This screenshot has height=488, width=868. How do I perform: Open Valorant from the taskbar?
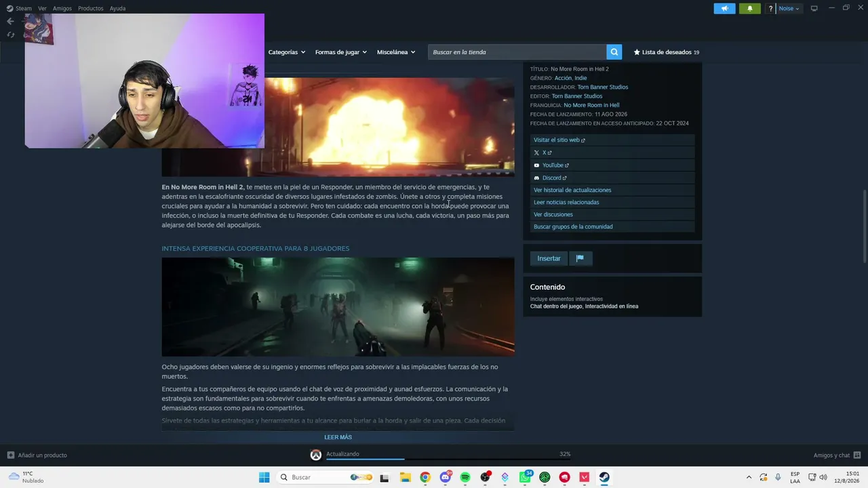tap(585, 477)
